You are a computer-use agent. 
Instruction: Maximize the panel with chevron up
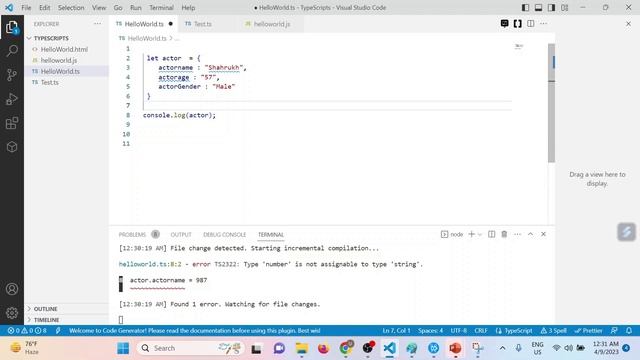(530, 234)
